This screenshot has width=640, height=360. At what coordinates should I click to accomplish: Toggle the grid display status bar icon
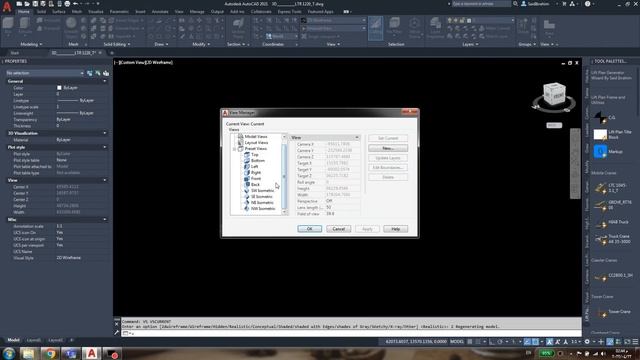tap(470, 342)
